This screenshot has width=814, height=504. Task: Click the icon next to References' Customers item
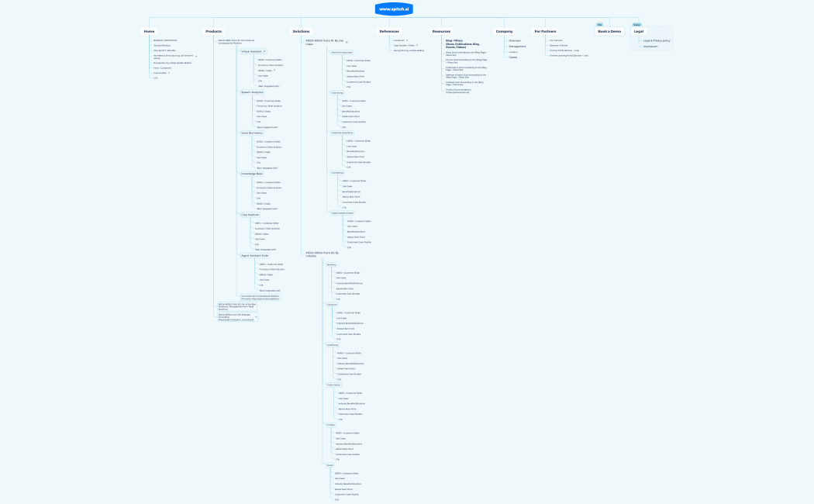point(407,40)
